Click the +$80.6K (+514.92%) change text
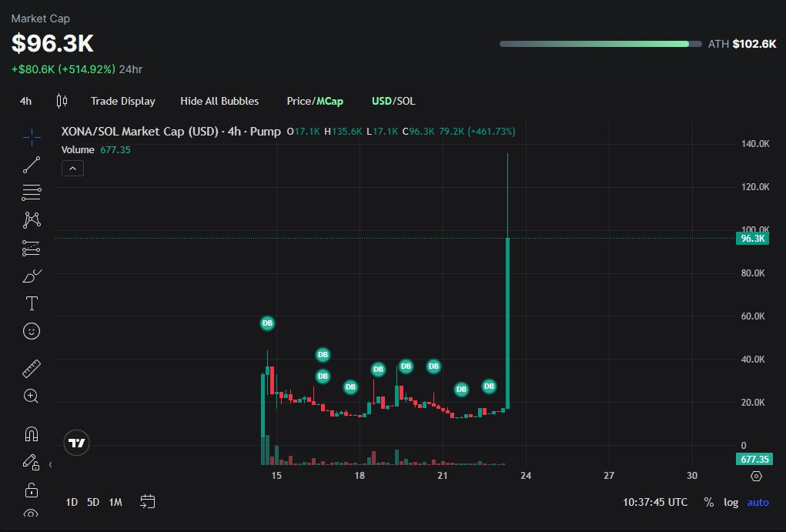 click(63, 69)
